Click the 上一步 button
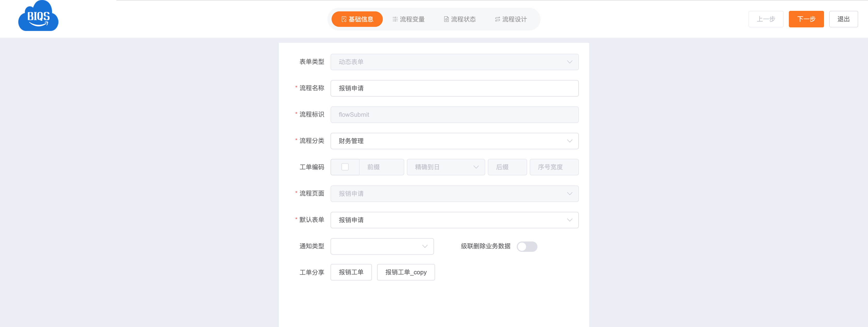This screenshot has width=868, height=327. click(x=766, y=19)
